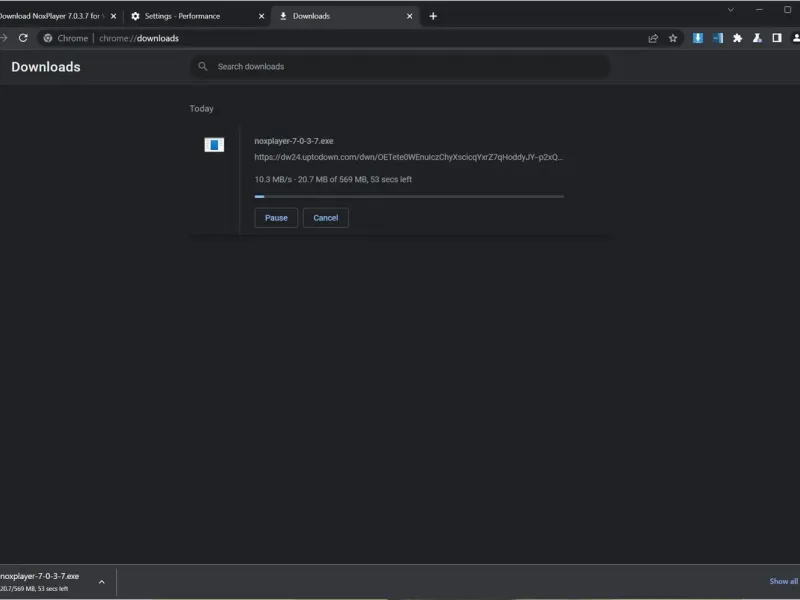The width and height of the screenshot is (800, 600).
Task: Maximize the Chrome window
Action: (x=787, y=10)
